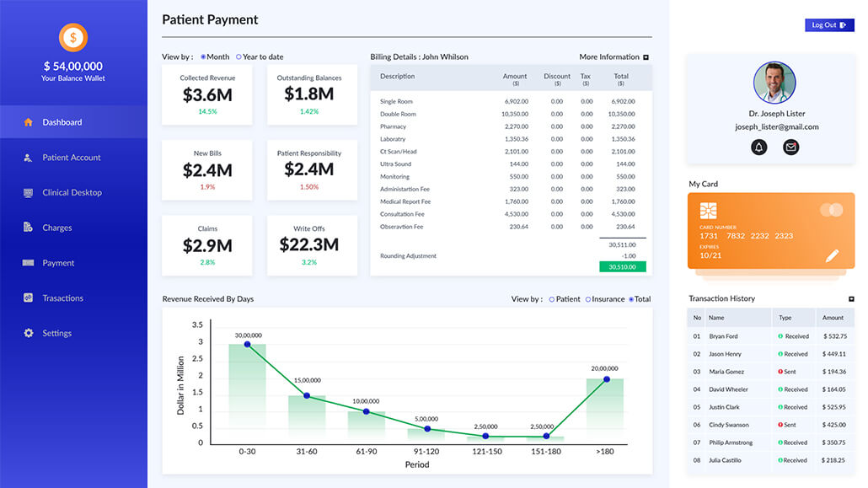The height and width of the screenshot is (488, 868).
Task: Click the Trasactions icon in the sidebar
Action: click(x=28, y=298)
